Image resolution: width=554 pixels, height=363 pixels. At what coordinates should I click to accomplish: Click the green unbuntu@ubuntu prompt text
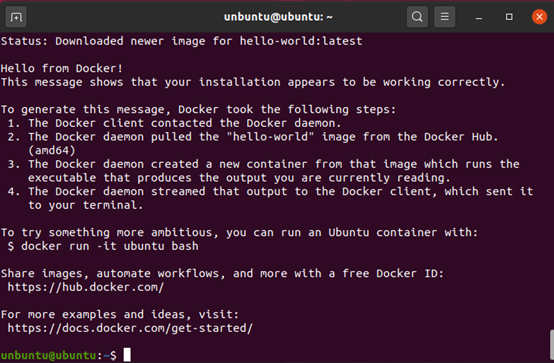point(48,355)
